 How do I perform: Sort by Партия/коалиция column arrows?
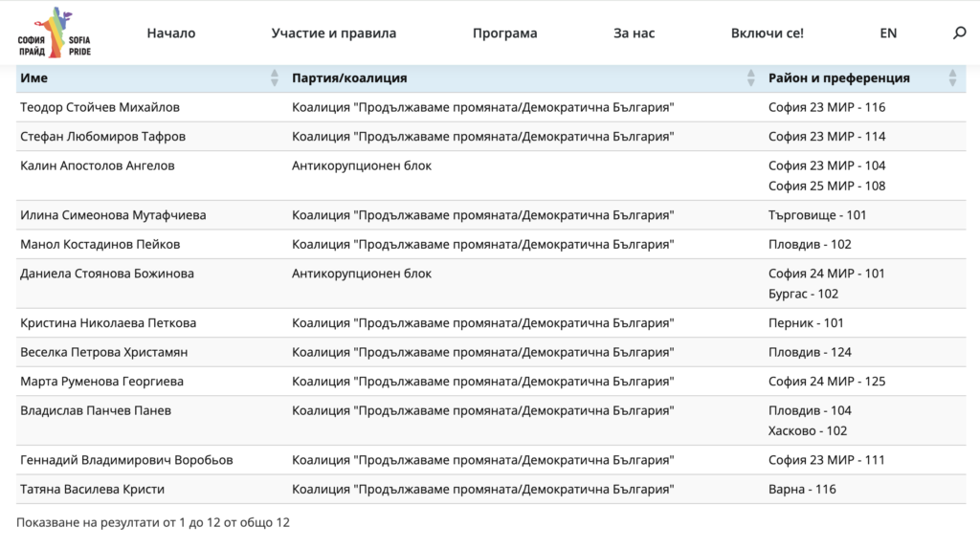[x=751, y=78]
